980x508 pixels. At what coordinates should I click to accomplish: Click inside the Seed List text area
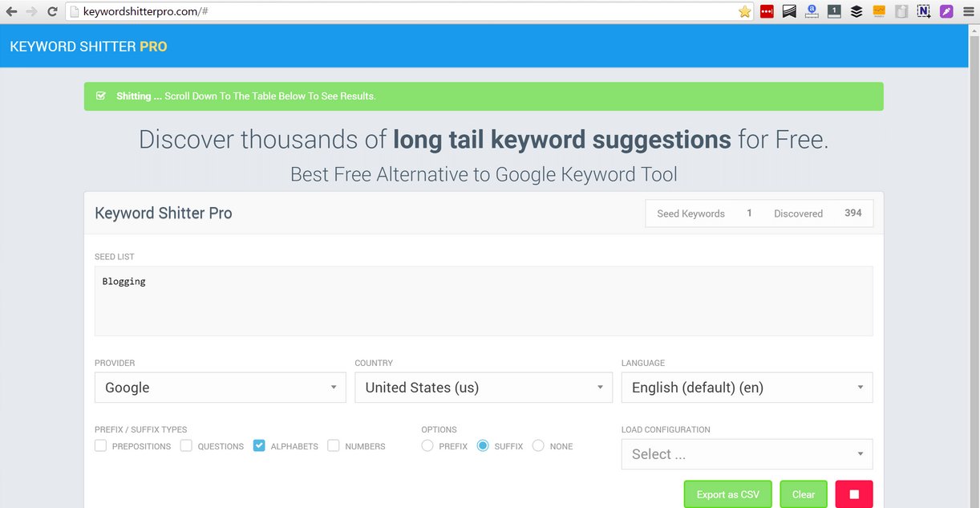click(484, 301)
